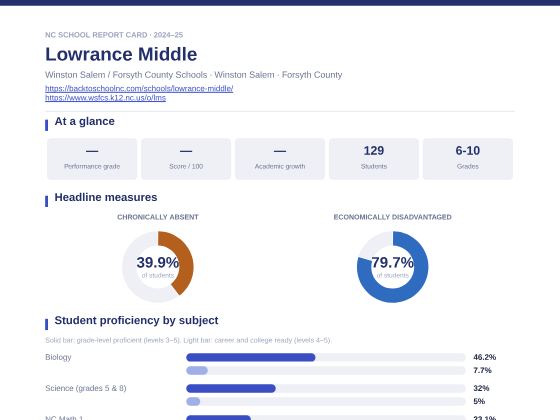Open the wsfcs.k12.nc.us school website link
Image resolution: width=560 pixels, height=420 pixels.
pos(105,98)
